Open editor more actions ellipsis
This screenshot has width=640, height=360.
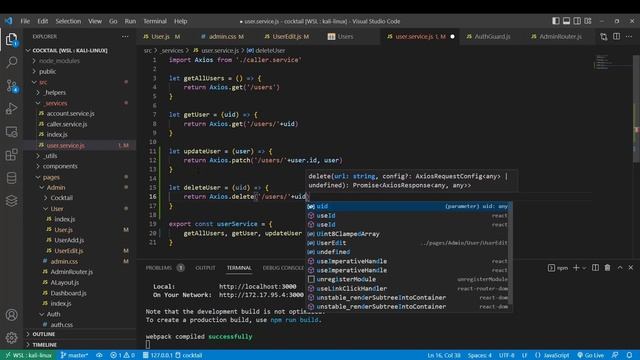[629, 36]
